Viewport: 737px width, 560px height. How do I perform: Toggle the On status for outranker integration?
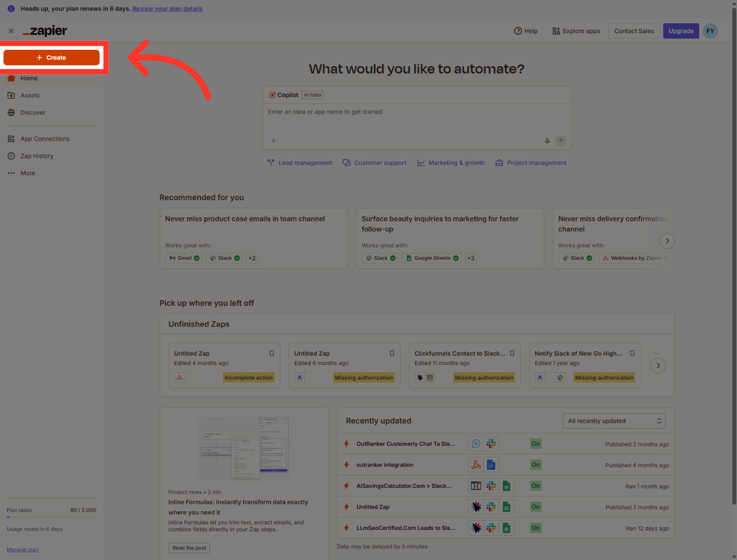click(x=535, y=465)
